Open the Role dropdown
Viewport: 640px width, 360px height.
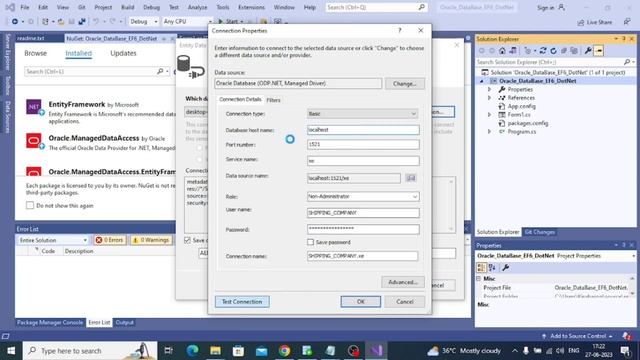click(362, 197)
